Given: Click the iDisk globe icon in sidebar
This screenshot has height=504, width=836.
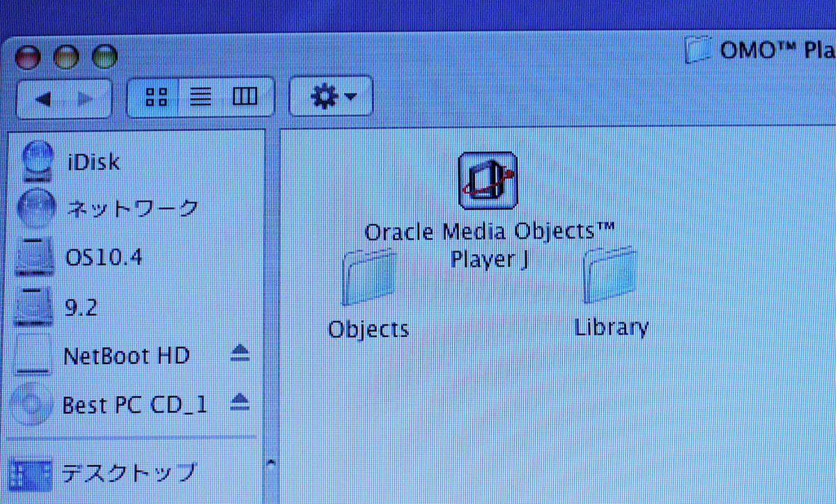Looking at the screenshot, I should [x=36, y=161].
